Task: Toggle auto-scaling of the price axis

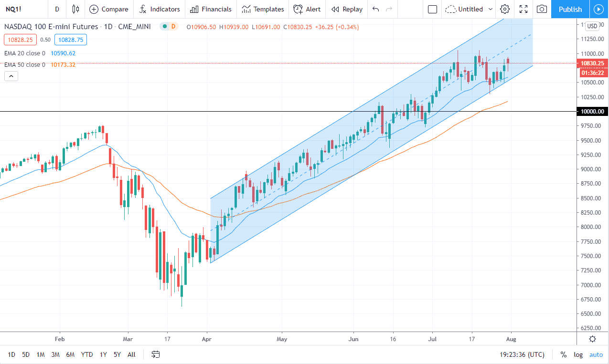Action: [596, 354]
